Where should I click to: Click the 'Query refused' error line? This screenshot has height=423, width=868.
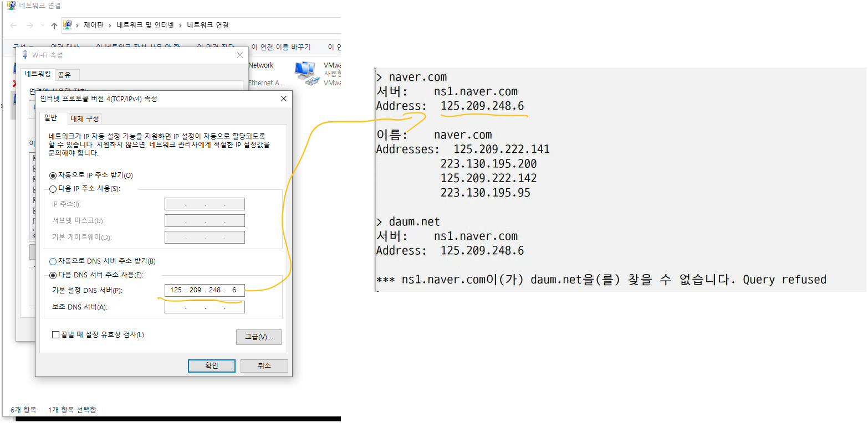(601, 280)
